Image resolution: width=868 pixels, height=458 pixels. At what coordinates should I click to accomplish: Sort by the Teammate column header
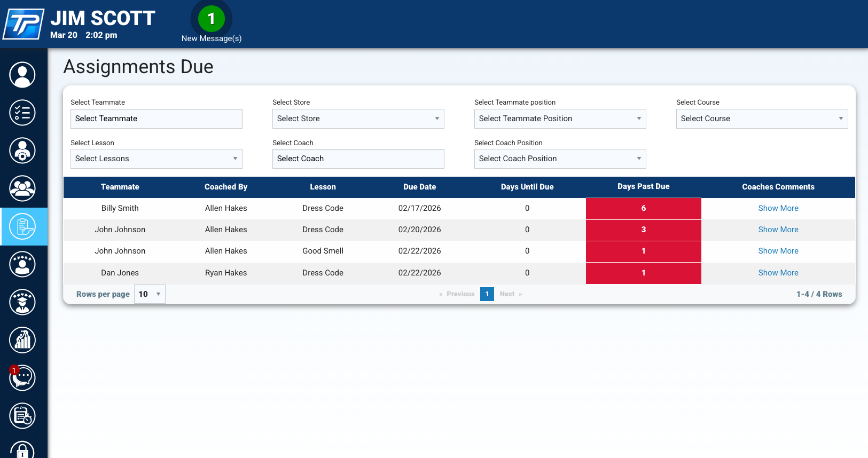pos(120,187)
